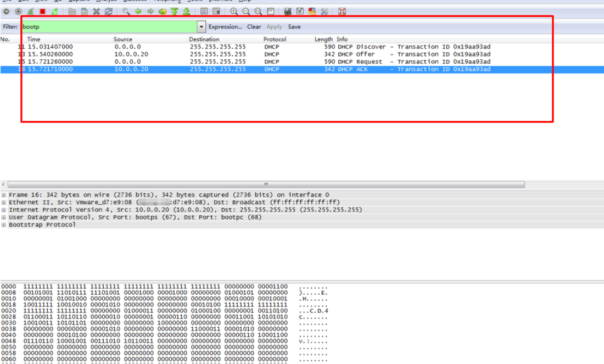The width and height of the screenshot is (604, 364).
Task: Edit coloring rules icon
Action: point(312,12)
